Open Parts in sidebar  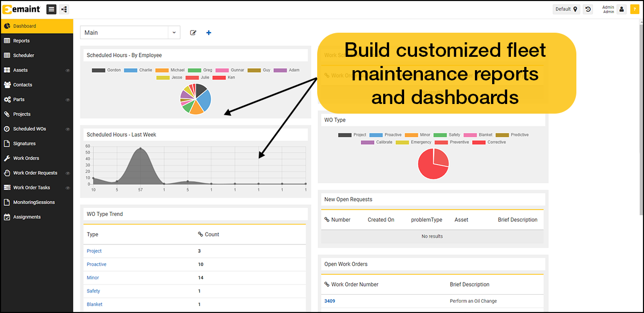36,100
